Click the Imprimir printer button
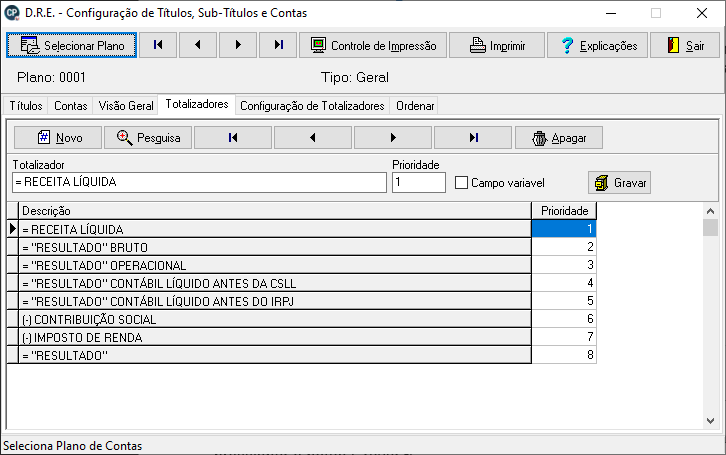Image resolution: width=726 pixels, height=455 pixels. 497,45
